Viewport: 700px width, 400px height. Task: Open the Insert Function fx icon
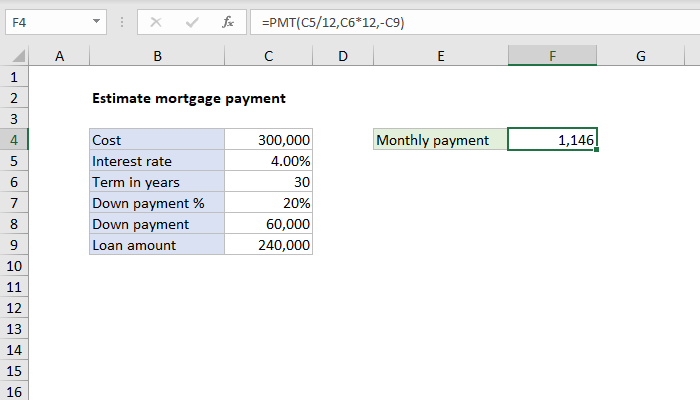228,22
